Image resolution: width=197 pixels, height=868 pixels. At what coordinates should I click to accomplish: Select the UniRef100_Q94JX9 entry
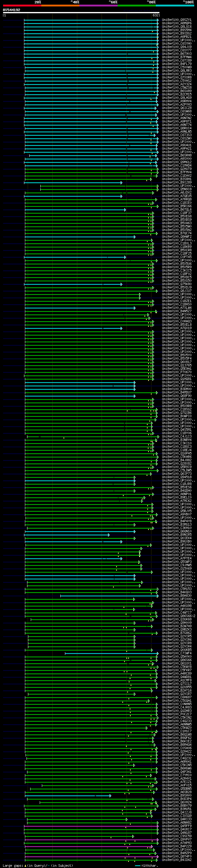click(176, 47)
